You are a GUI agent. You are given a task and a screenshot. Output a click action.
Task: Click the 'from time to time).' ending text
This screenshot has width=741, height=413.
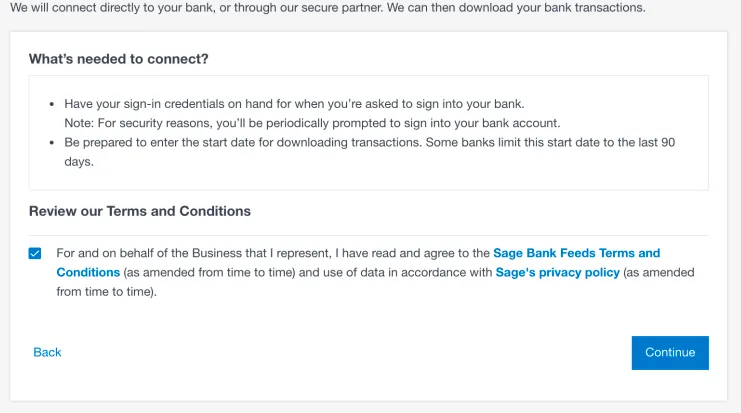tap(106, 292)
